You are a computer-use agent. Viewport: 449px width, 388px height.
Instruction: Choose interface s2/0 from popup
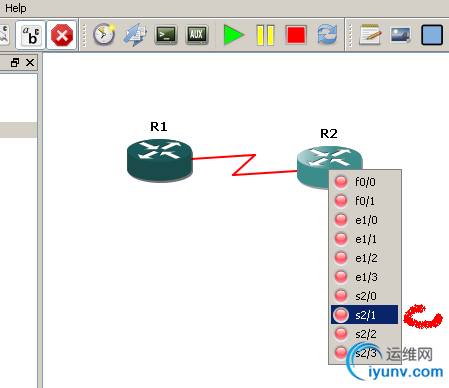coord(365,296)
